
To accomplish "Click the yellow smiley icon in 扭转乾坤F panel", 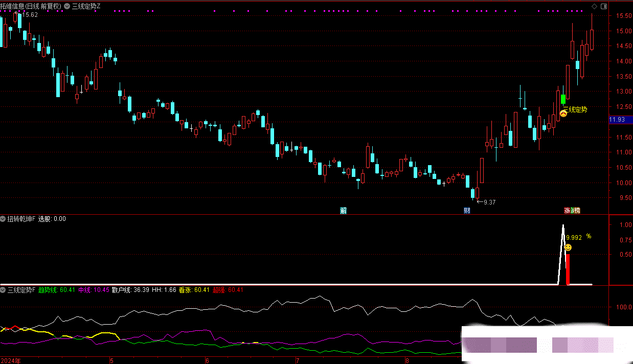I will [568, 248].
